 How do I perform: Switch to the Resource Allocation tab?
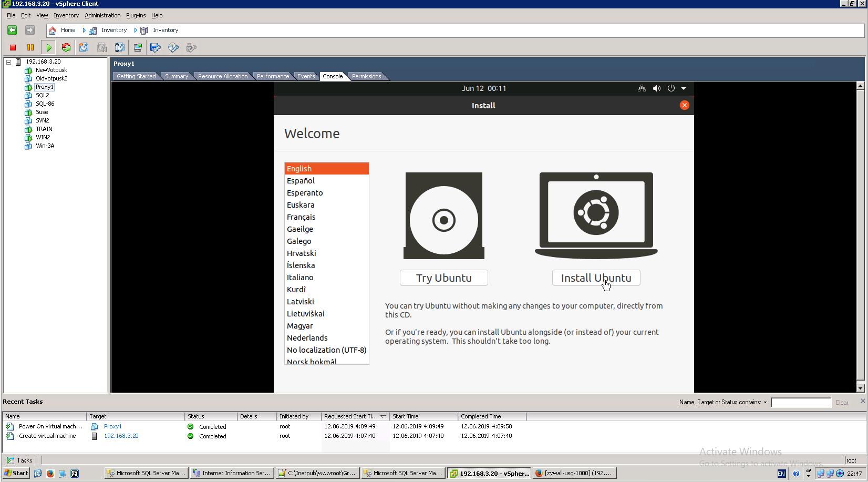pos(223,77)
